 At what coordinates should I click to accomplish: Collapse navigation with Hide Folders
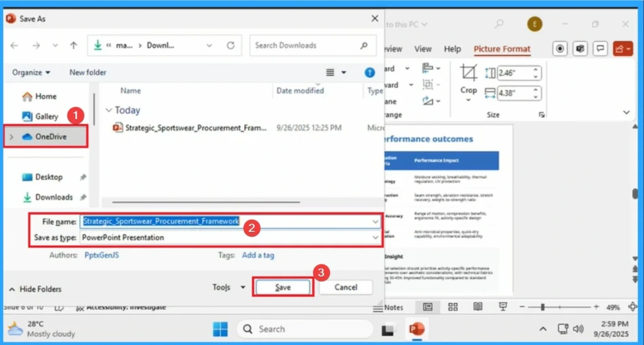(x=35, y=289)
